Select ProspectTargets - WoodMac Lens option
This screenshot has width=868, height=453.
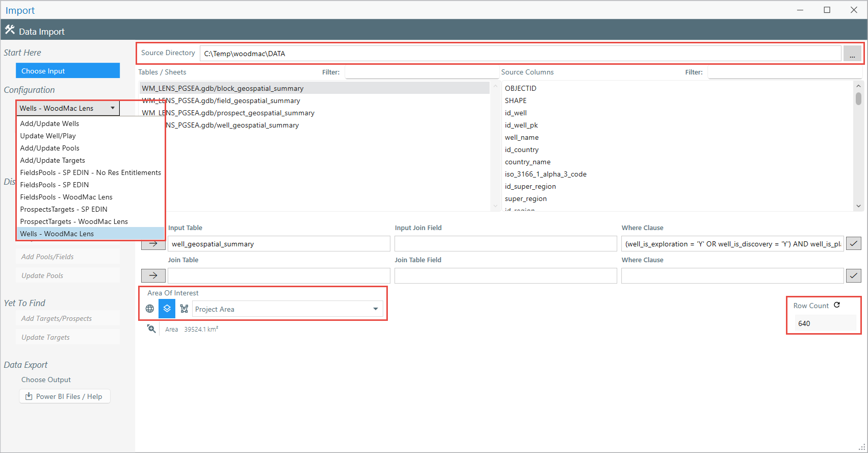(x=91, y=221)
